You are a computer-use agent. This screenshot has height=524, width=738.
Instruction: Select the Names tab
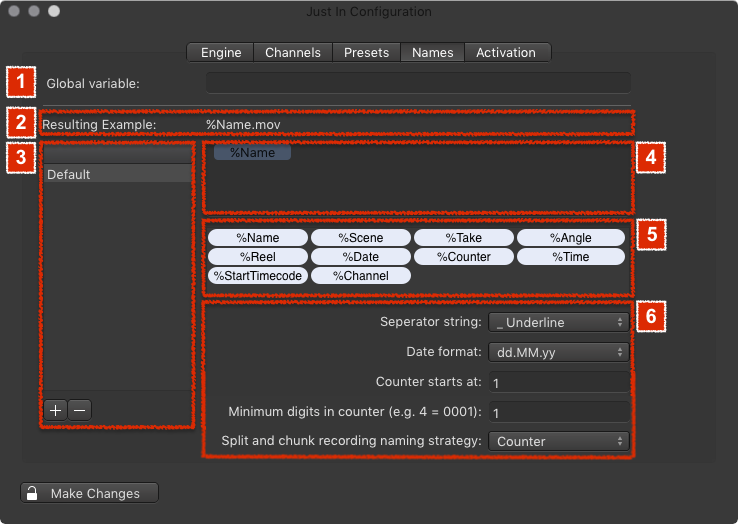433,52
